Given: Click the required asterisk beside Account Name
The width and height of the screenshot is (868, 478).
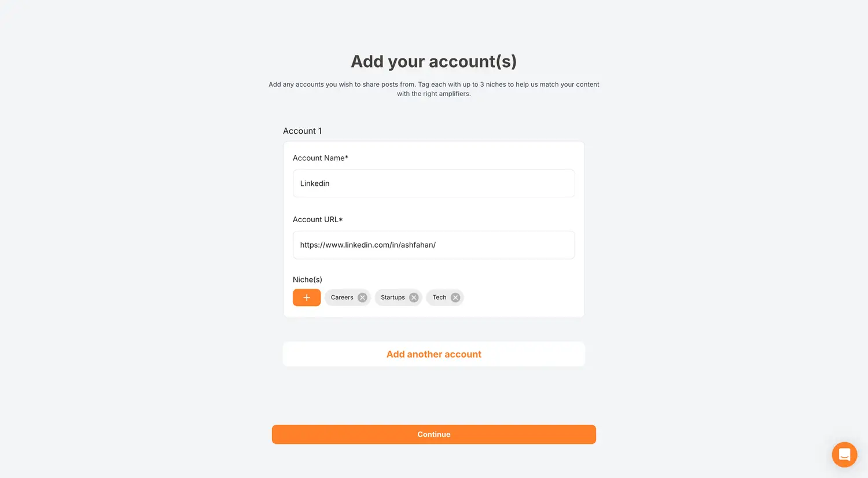Looking at the screenshot, I should (x=347, y=157).
